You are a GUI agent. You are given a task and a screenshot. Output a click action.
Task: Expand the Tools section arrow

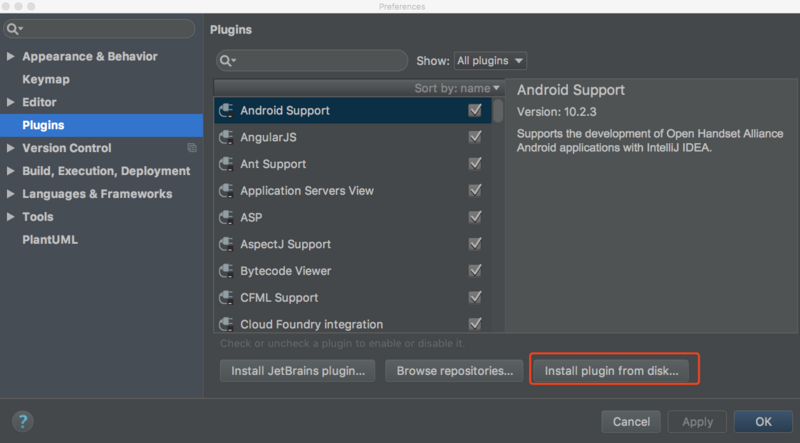click(10, 217)
